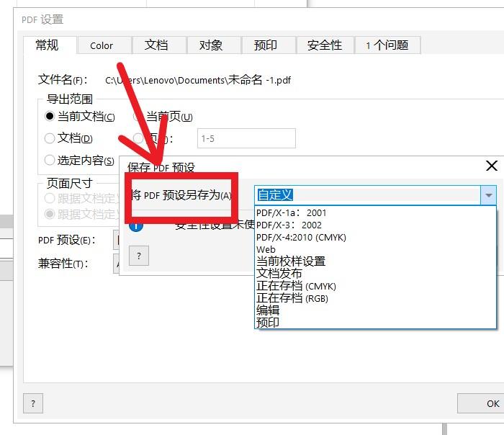Expand the preset name dropdown arrow

pos(489,195)
